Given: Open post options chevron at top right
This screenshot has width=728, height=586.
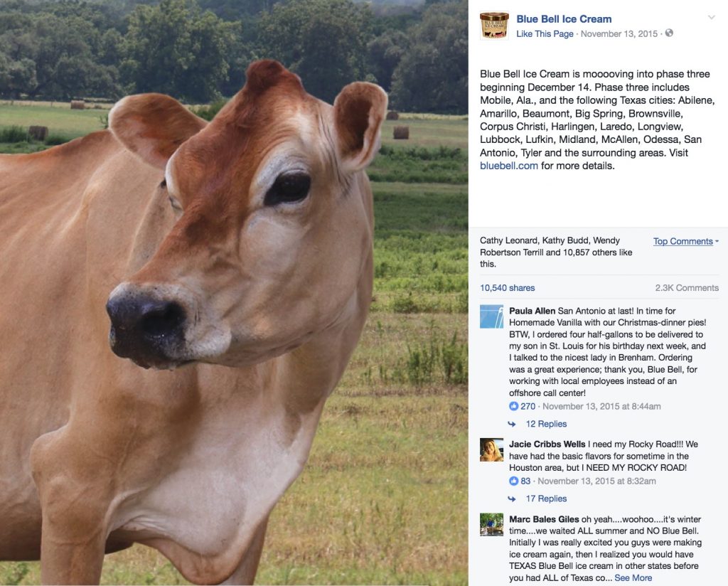Looking at the screenshot, I should (x=711, y=18).
